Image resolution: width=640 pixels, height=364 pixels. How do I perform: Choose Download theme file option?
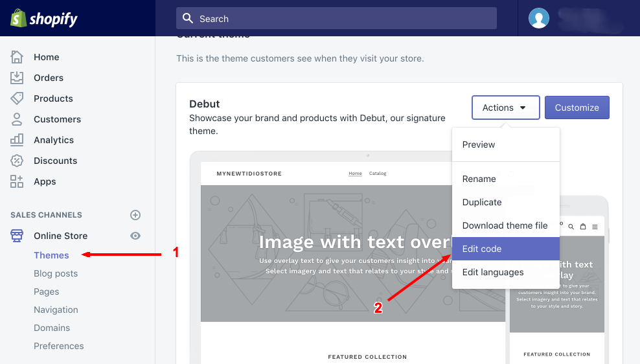click(506, 225)
